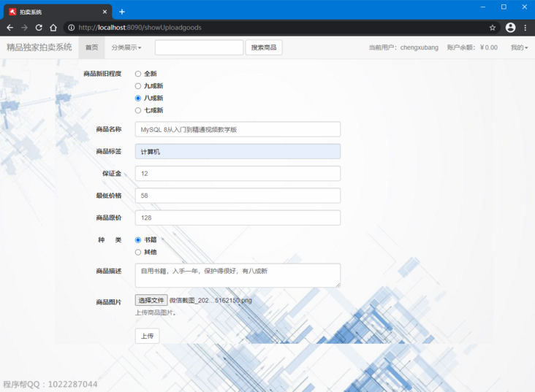Click 最低价格 input field
The width and height of the screenshot is (535, 392).
[x=238, y=196]
